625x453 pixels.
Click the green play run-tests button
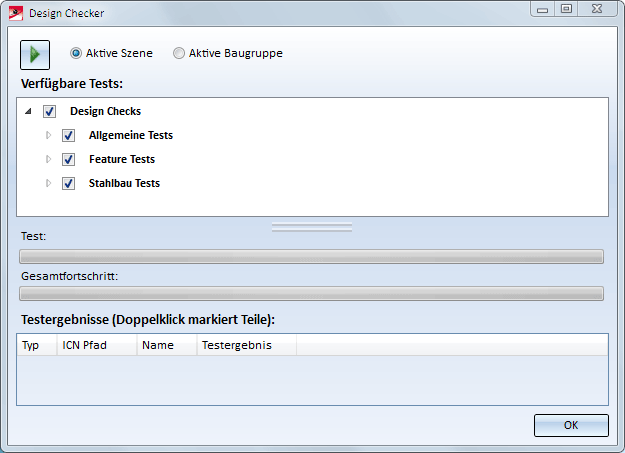pos(34,54)
